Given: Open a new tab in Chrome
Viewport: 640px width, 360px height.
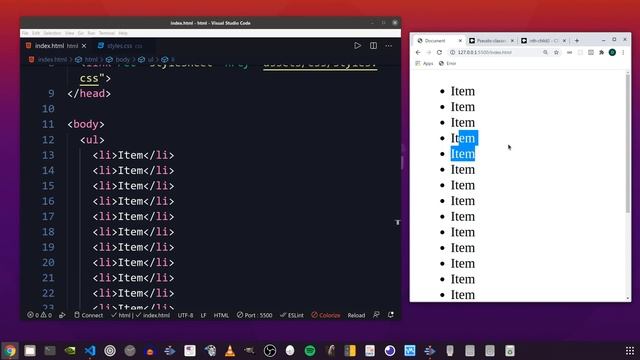Looking at the screenshot, I should (577, 41).
